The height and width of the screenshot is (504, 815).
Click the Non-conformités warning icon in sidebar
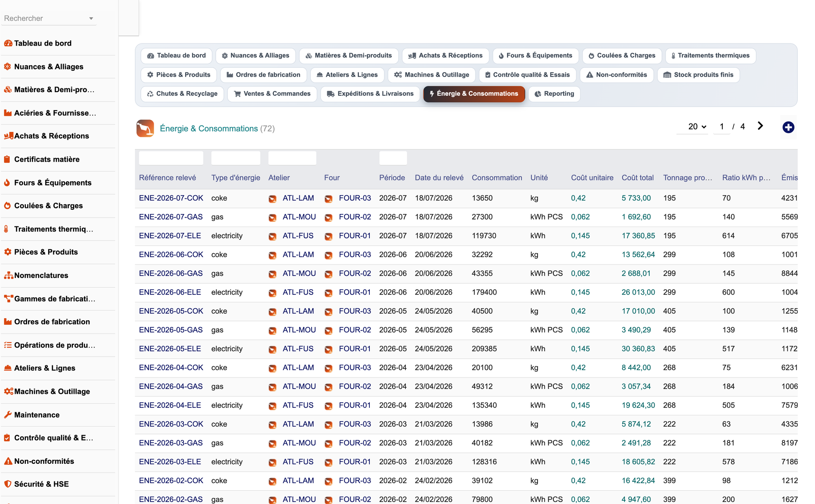[8, 461]
